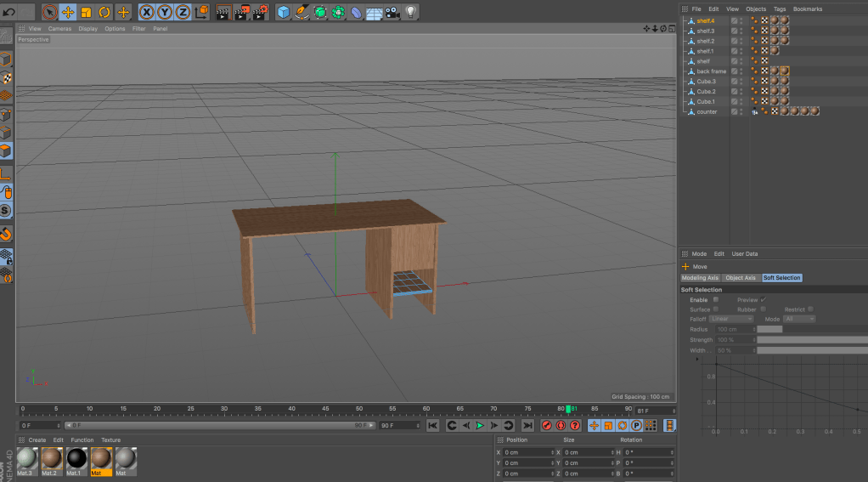Toggle the X axis lock icon

tap(146, 12)
